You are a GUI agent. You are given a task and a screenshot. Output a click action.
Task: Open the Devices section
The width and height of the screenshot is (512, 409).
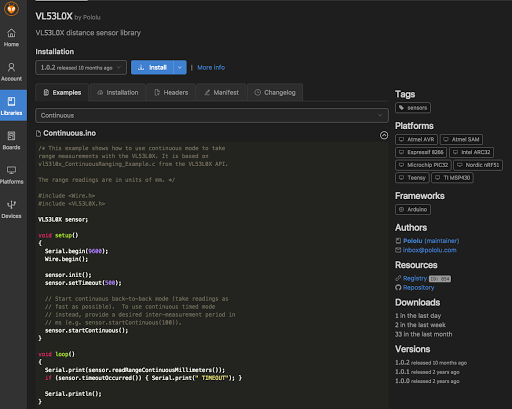tap(11, 209)
